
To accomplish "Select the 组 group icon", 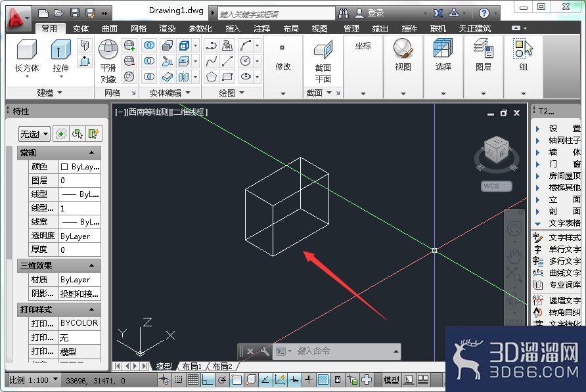I will coord(523,49).
